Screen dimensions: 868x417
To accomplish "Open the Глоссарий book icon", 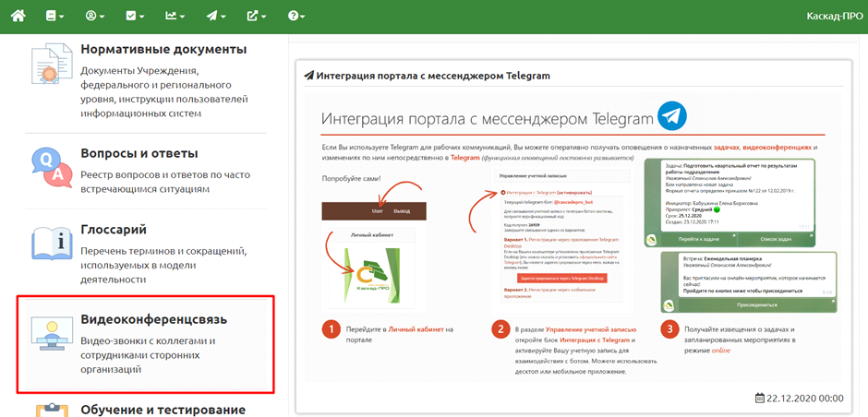I will pos(52,243).
